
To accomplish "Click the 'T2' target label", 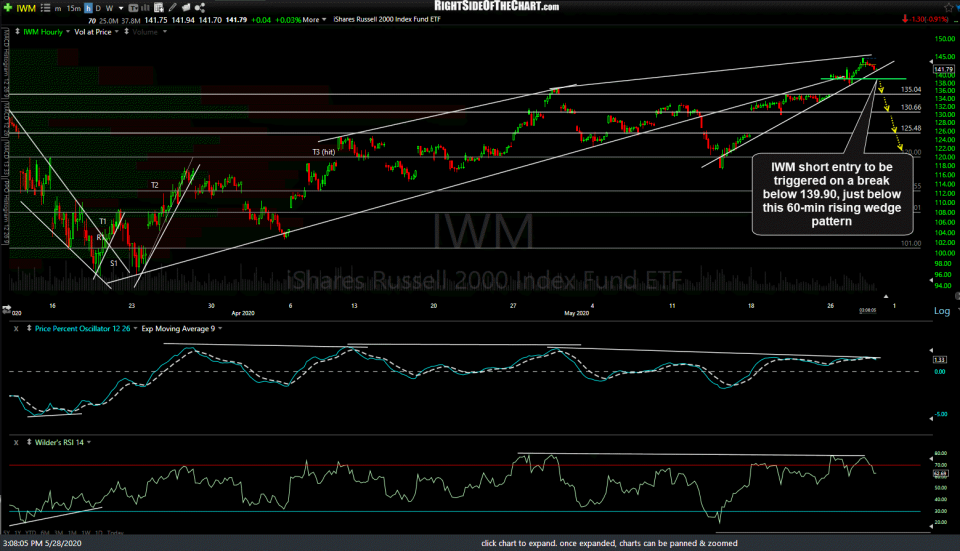I will click(155, 185).
